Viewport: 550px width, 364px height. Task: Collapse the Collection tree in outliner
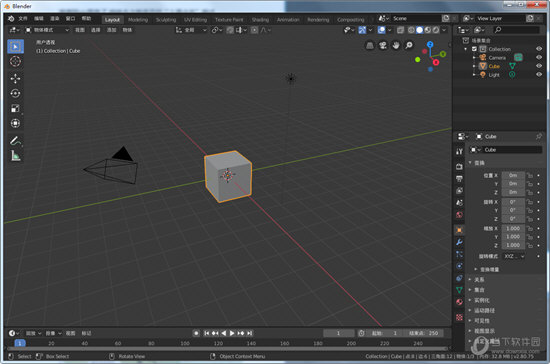click(x=466, y=49)
